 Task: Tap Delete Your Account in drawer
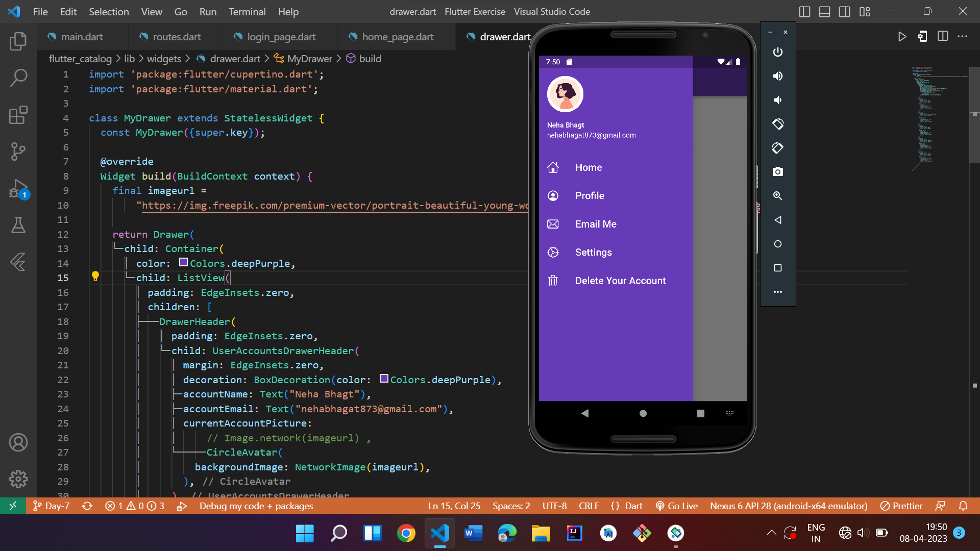tap(616, 281)
